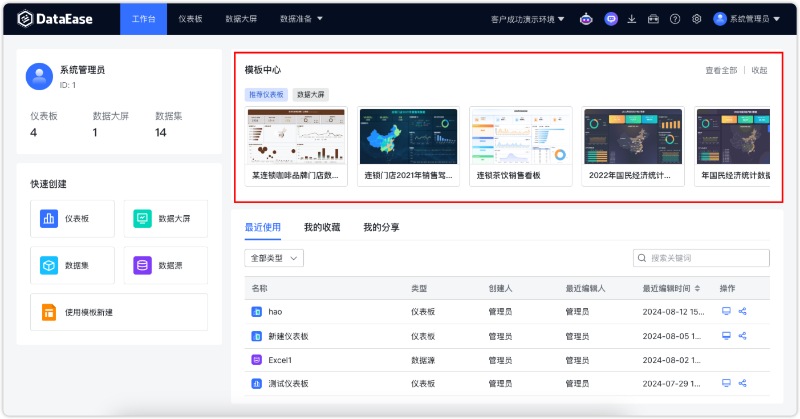The width and height of the screenshot is (800, 419).
Task: Click the search magnifier icon
Action: (x=642, y=258)
